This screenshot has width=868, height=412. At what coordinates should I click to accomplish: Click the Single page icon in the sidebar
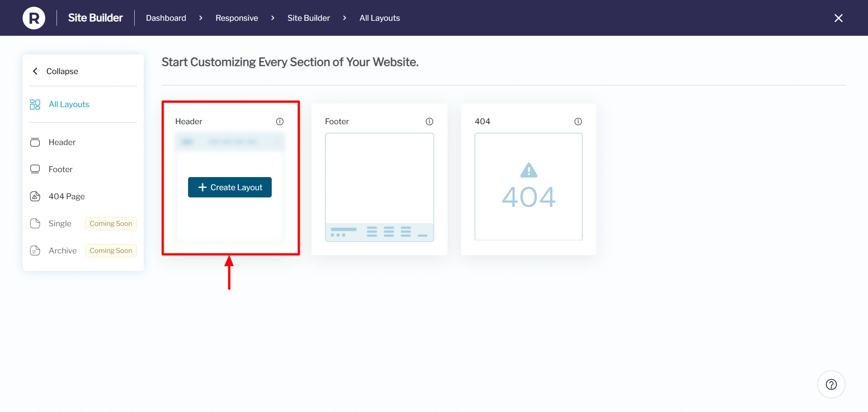35,224
